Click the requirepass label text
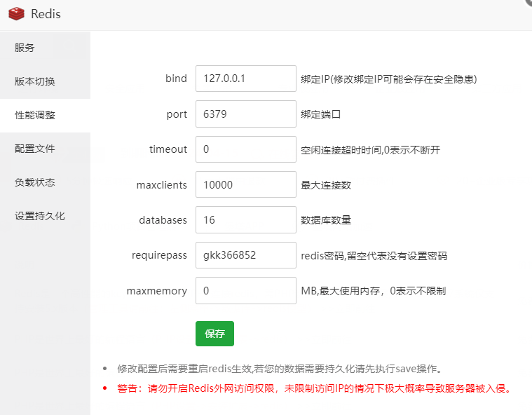Image resolution: width=532 pixels, height=415 pixels. click(159, 255)
